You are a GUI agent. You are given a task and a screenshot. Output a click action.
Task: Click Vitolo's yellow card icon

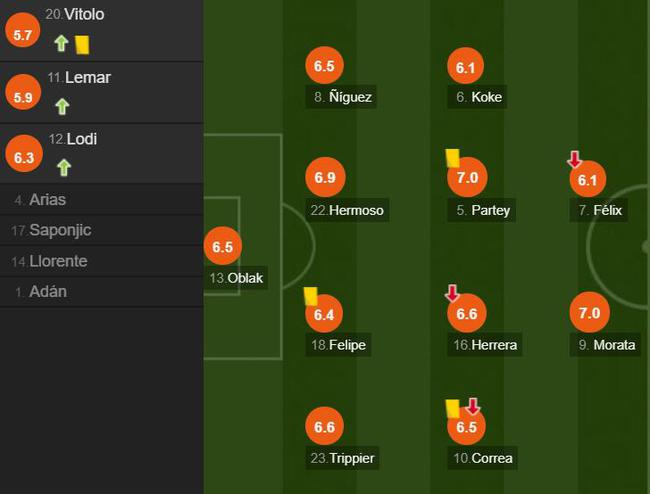[82, 45]
